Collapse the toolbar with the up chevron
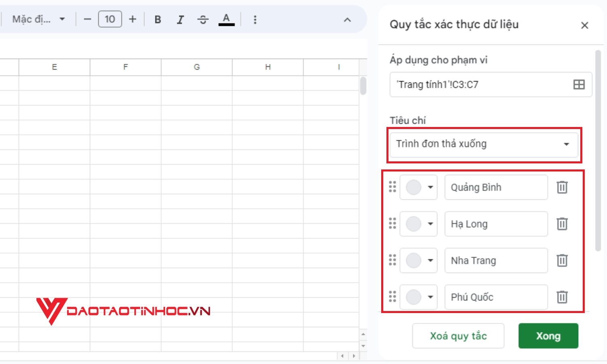Viewport: 607px width, 364px height. pyautogui.click(x=347, y=19)
